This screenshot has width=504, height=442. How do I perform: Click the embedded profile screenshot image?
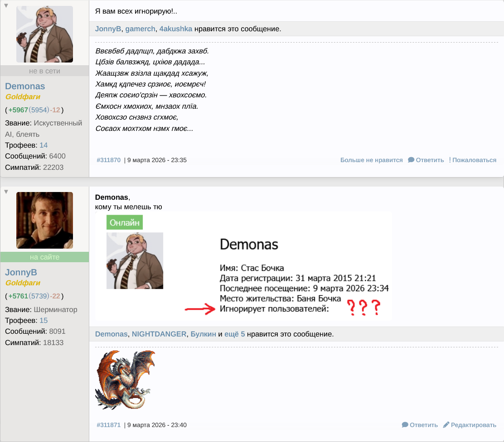[x=243, y=266]
